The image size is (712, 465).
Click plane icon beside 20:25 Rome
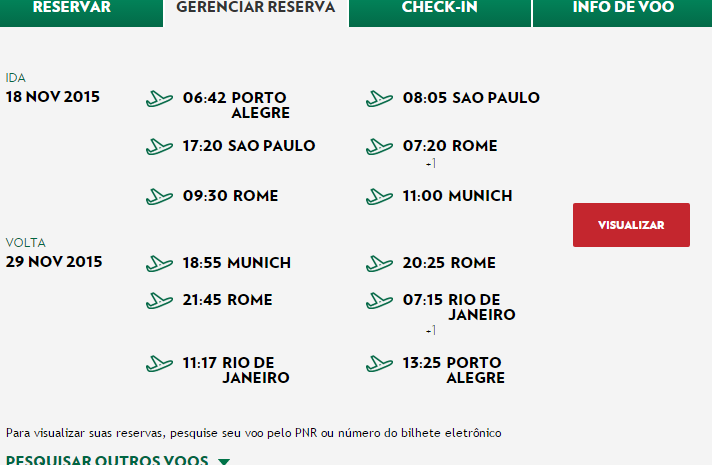pos(379,263)
